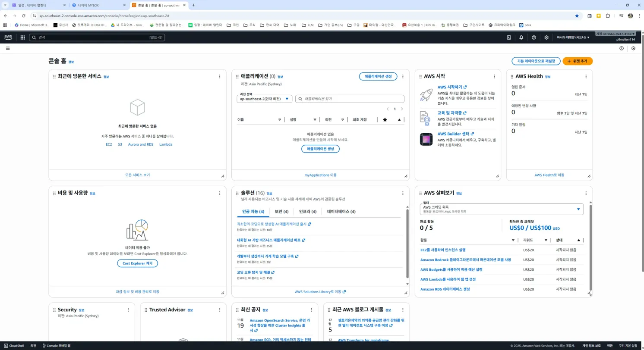Click the AWS console search field
The width and height of the screenshot is (644, 350).
97,37
